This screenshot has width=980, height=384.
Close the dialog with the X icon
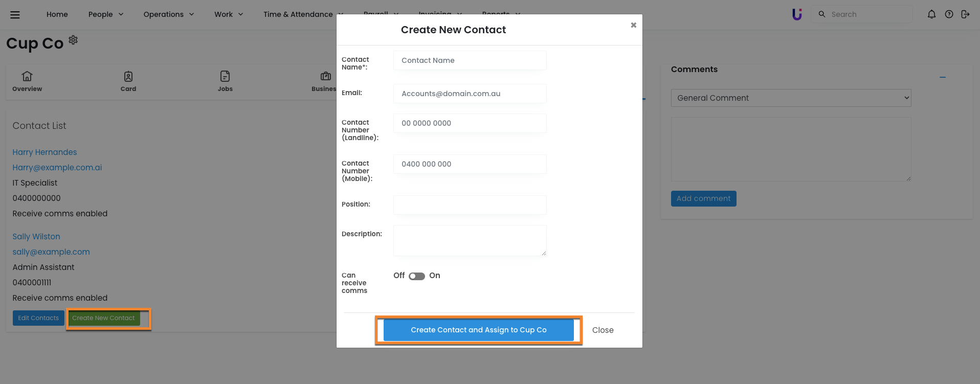[x=633, y=25]
